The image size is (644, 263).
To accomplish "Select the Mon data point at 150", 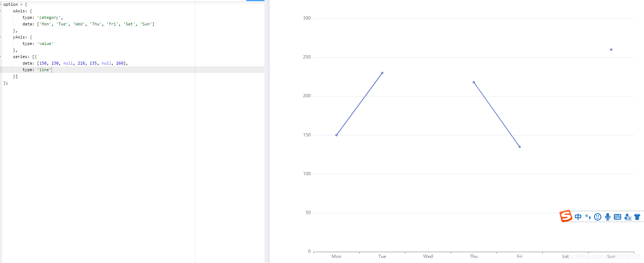I will click(x=336, y=135).
